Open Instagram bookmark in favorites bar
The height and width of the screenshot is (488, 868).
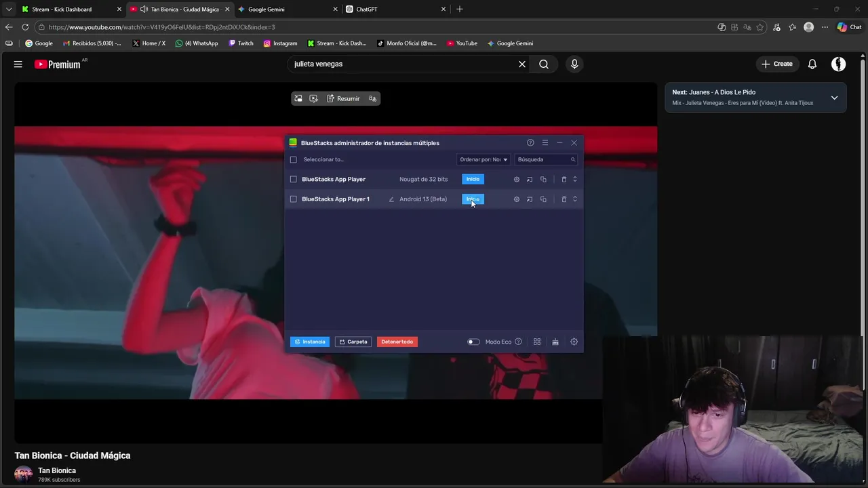(x=281, y=43)
